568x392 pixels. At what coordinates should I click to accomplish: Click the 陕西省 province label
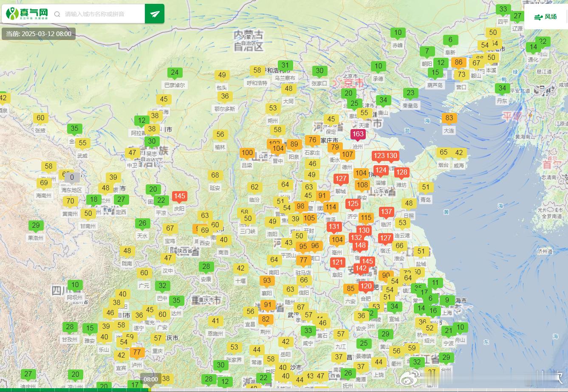pos(184,251)
